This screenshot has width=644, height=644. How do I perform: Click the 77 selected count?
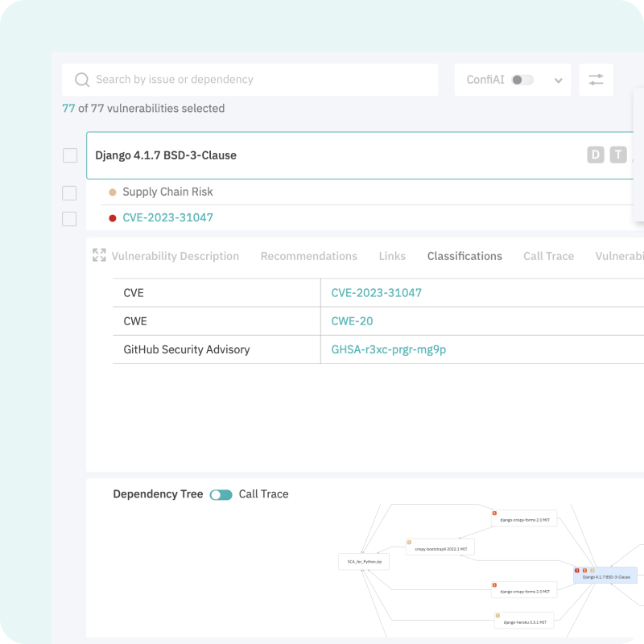tap(68, 109)
